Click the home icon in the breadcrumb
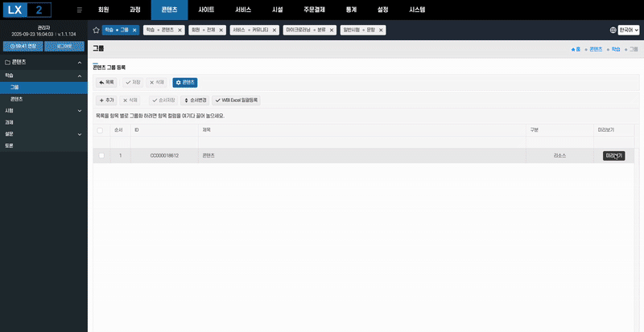 click(574, 49)
